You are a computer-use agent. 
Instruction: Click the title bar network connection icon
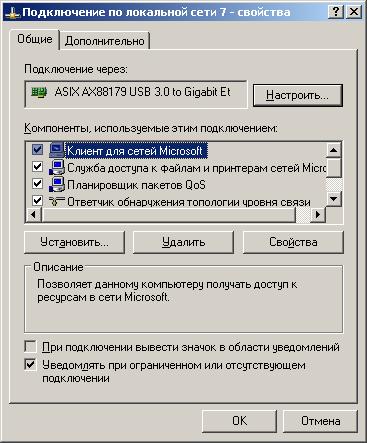tap(13, 13)
